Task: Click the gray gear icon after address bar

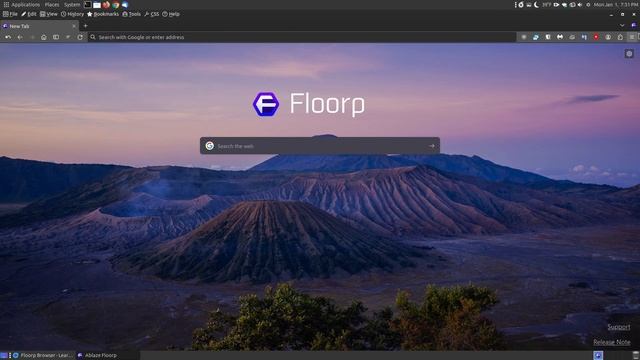Action: [x=524, y=37]
